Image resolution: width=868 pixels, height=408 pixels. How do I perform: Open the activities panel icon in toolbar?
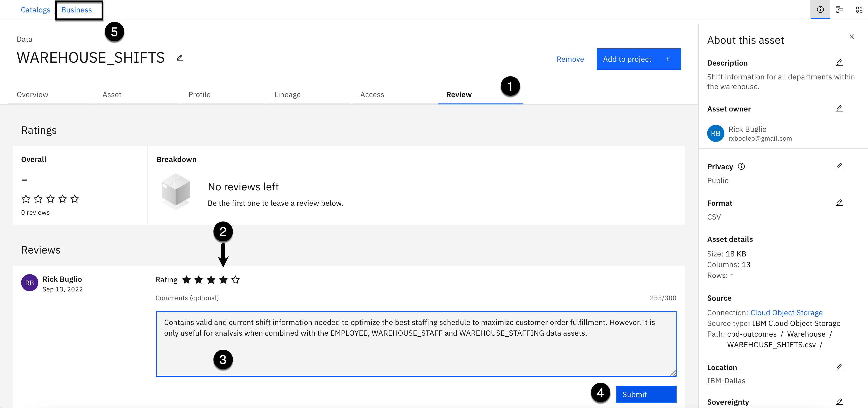point(840,9)
